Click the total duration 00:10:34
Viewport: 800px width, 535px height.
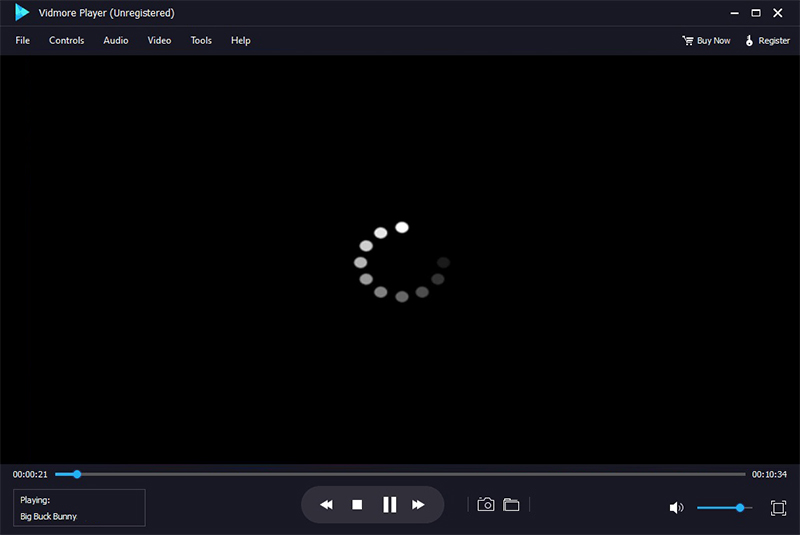769,474
